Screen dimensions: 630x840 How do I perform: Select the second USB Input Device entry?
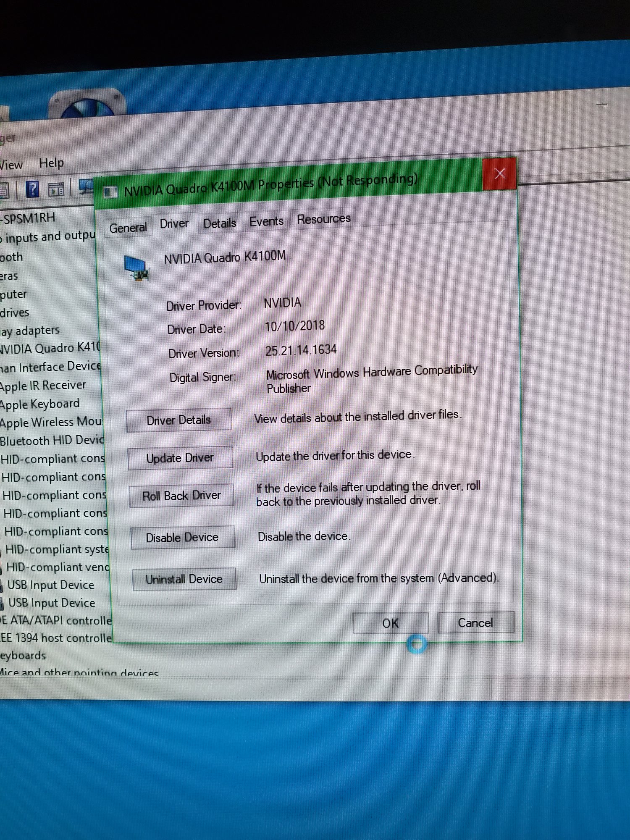(x=52, y=603)
